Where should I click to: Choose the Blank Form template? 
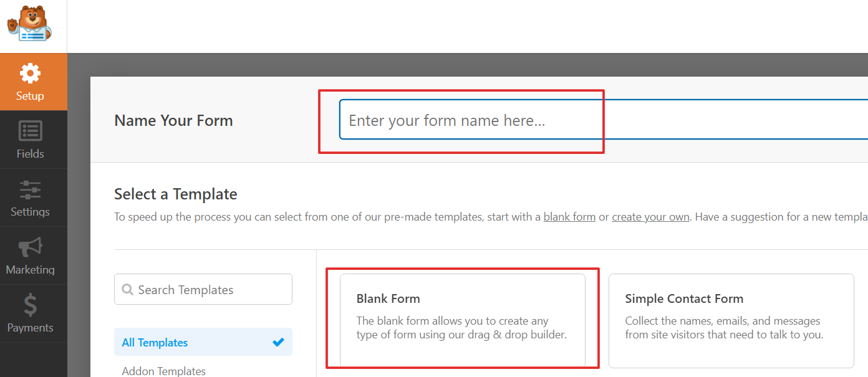[461, 319]
